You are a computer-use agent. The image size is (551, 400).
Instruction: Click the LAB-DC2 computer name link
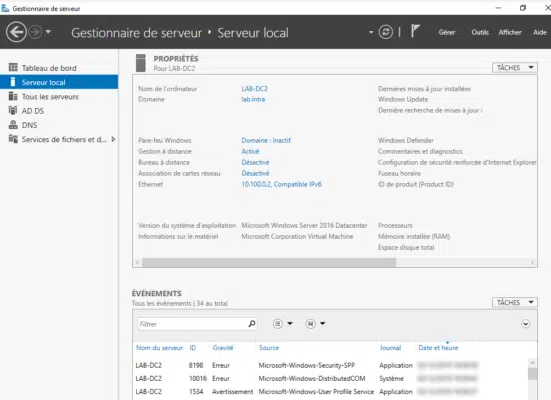click(254, 89)
